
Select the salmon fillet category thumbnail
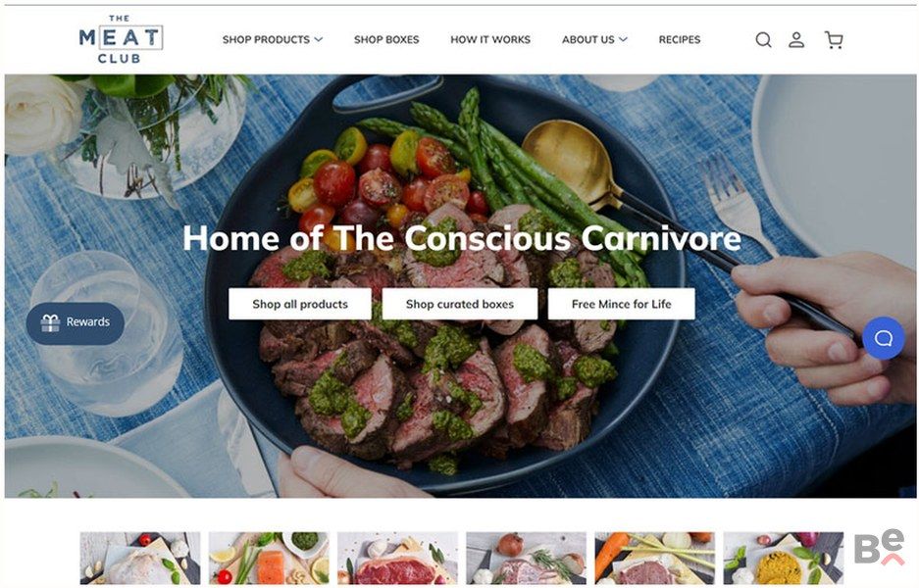(269, 559)
